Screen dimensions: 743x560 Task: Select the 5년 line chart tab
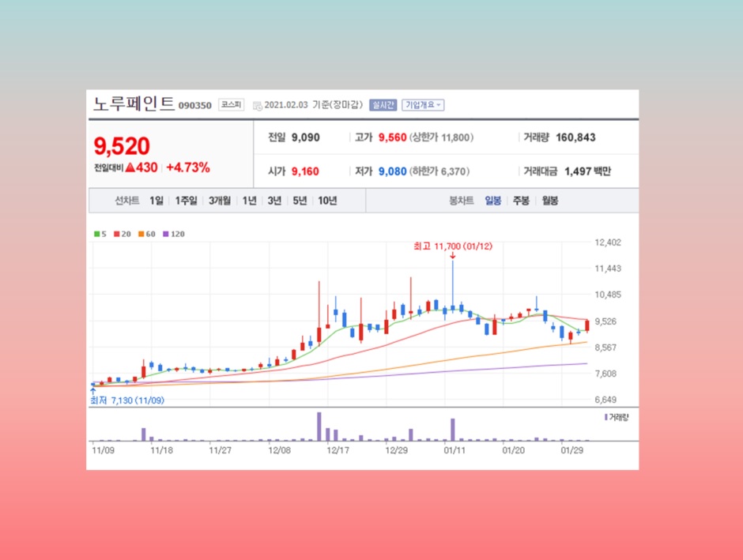300,201
